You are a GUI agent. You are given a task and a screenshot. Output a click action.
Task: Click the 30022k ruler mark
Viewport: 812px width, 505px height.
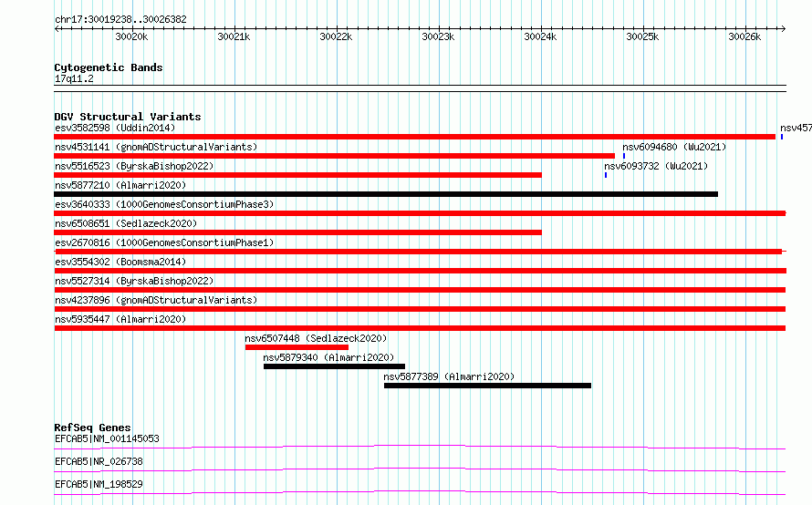pos(336,36)
